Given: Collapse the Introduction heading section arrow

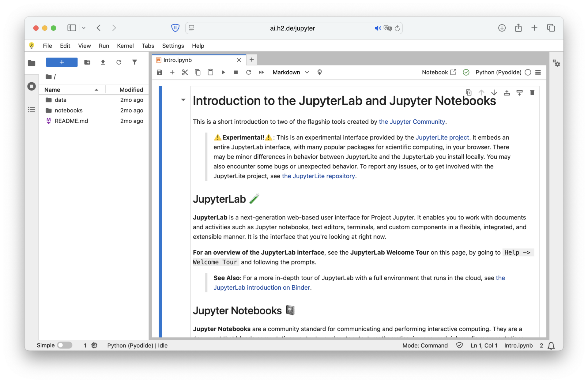Looking at the screenshot, I should 183,100.
